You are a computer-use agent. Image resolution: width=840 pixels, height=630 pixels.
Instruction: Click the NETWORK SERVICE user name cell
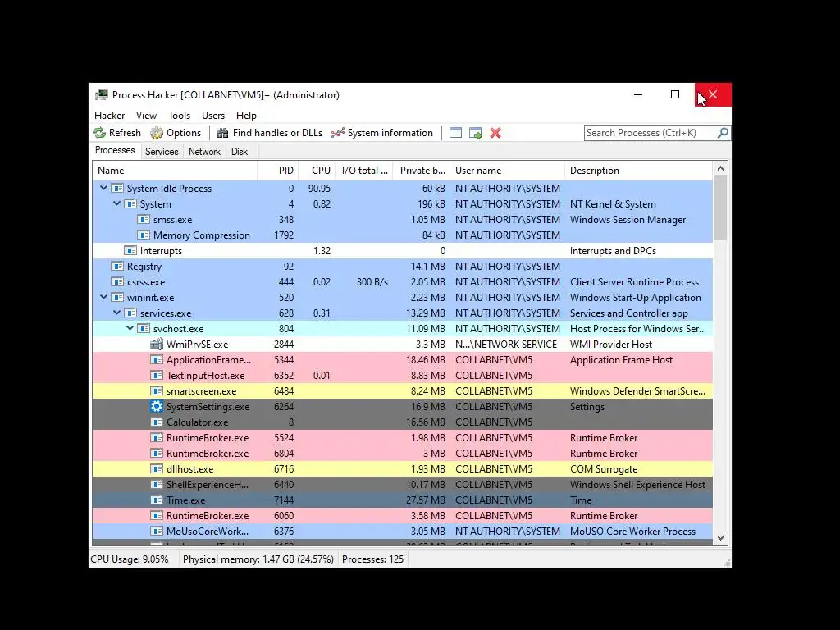click(x=506, y=345)
